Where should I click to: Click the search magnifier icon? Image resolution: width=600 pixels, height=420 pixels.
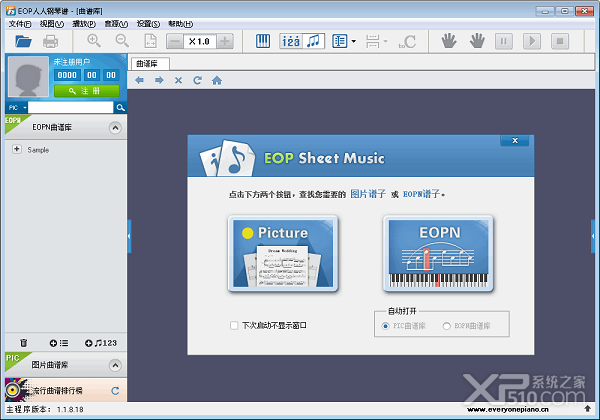point(121,107)
